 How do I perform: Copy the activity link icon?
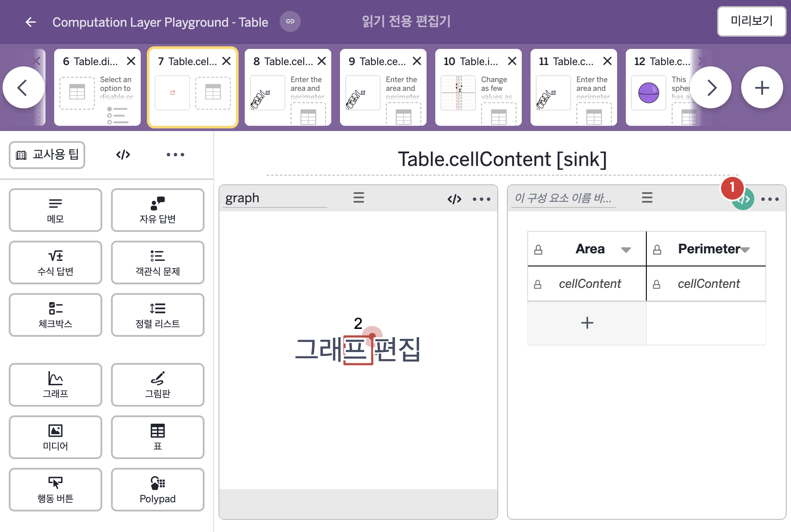pos(290,21)
